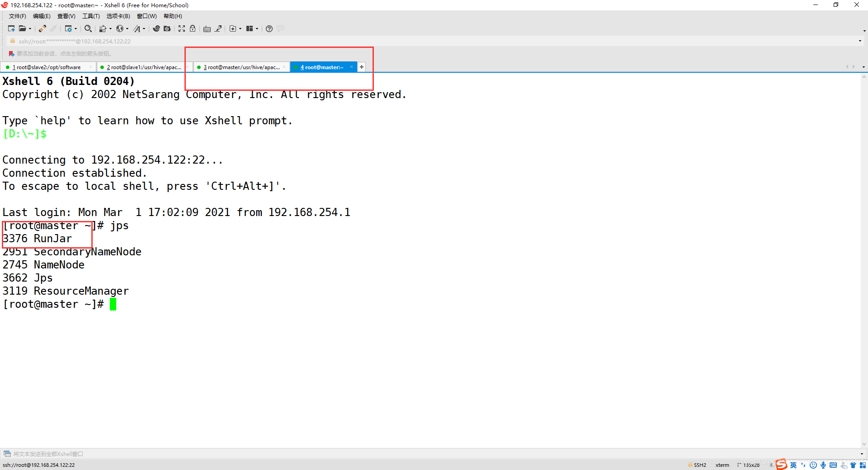Open the Sogou soft keyboard icon
The height and width of the screenshot is (470, 868).
[833, 465]
